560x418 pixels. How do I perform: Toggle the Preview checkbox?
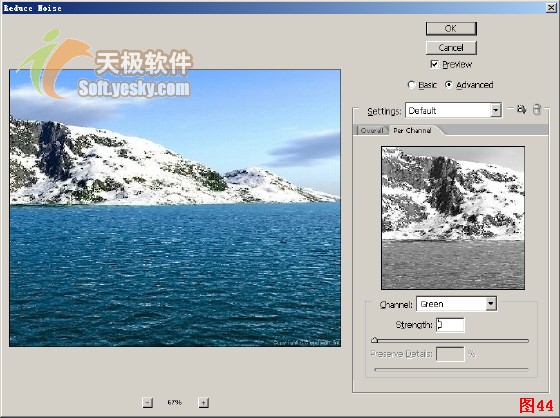pos(434,64)
